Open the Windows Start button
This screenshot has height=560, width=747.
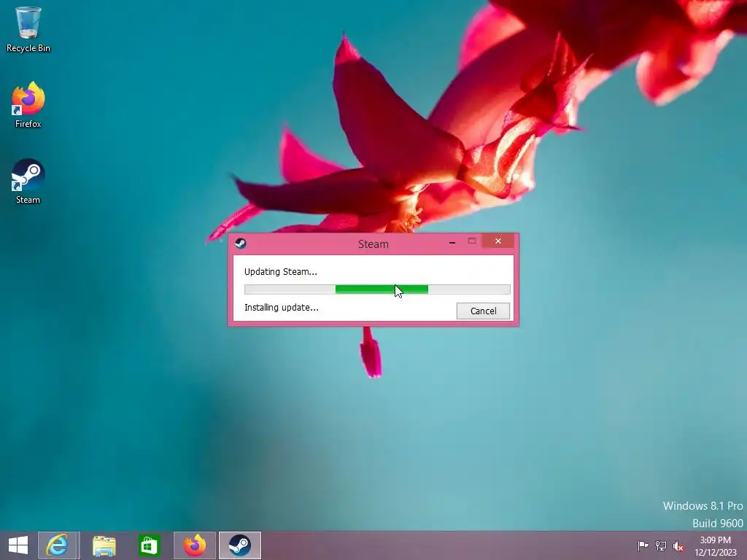pyautogui.click(x=18, y=545)
